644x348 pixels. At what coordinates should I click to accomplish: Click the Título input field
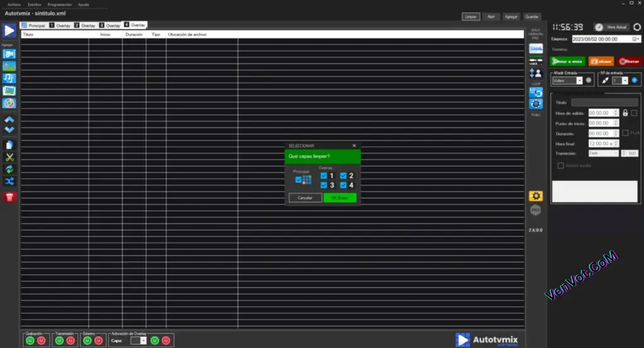point(604,102)
